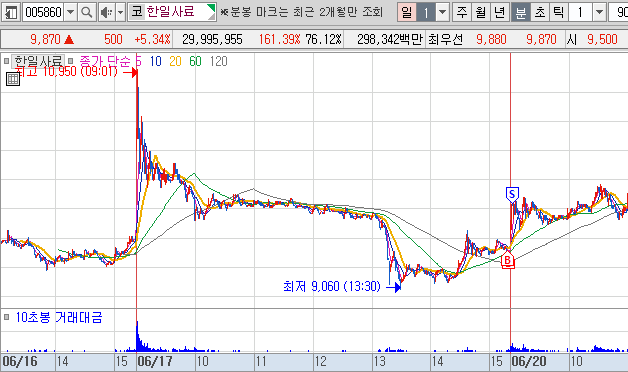Click the 76.12% value

pos(323,39)
